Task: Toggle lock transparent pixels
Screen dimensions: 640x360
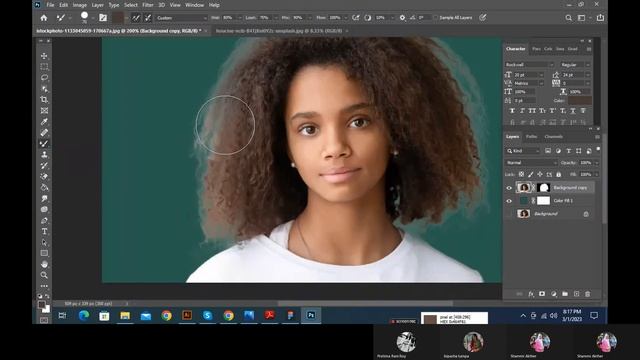Action: point(521,174)
